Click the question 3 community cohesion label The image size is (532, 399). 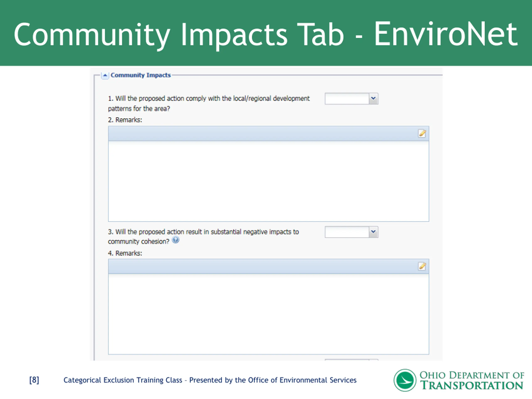(203, 232)
